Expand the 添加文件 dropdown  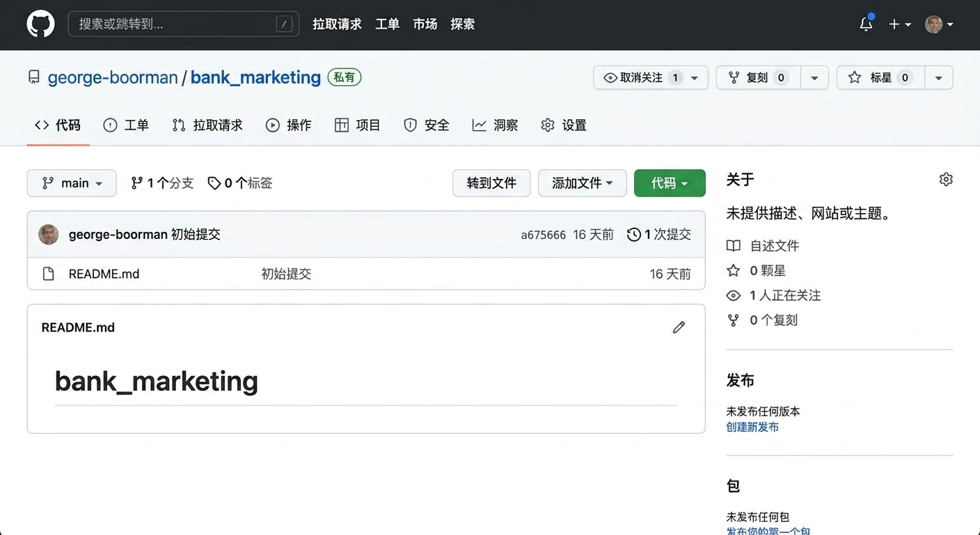pos(583,183)
